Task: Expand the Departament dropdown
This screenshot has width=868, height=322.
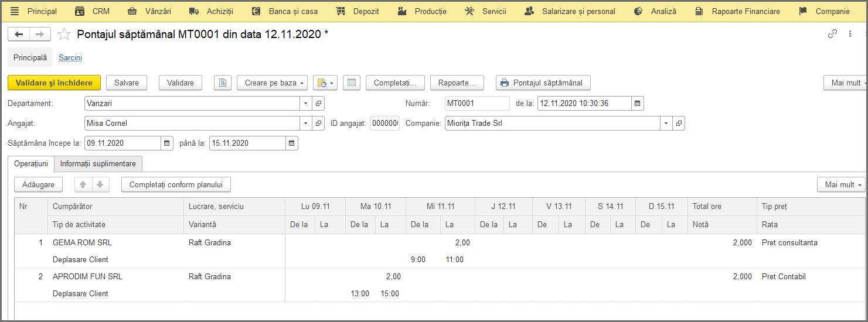Action: tap(306, 104)
